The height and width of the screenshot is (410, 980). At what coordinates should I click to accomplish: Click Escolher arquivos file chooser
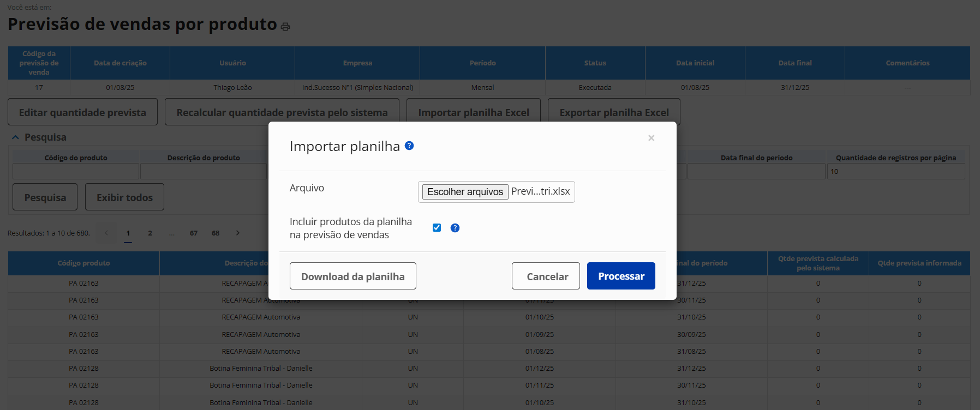point(465,192)
